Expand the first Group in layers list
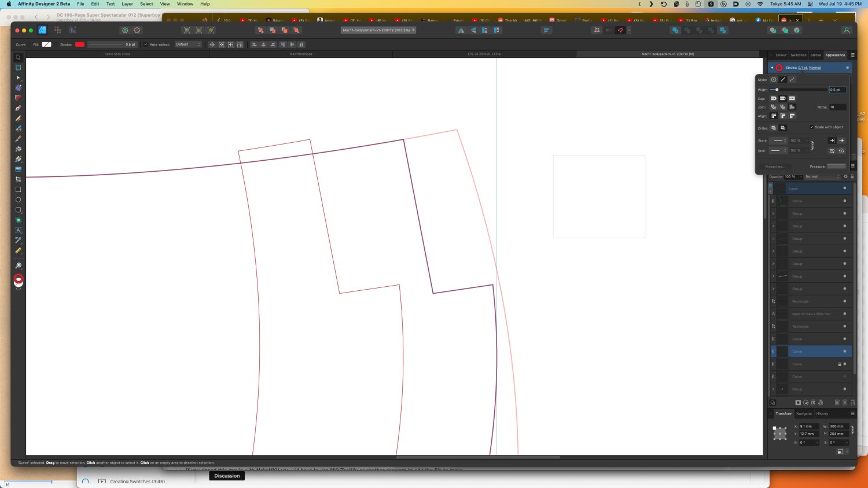 pos(773,214)
